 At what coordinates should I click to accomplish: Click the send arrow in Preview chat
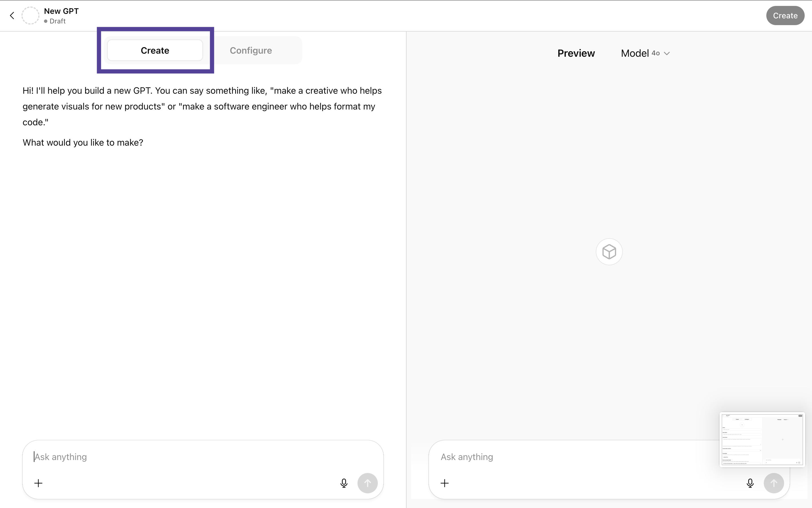pos(774,483)
